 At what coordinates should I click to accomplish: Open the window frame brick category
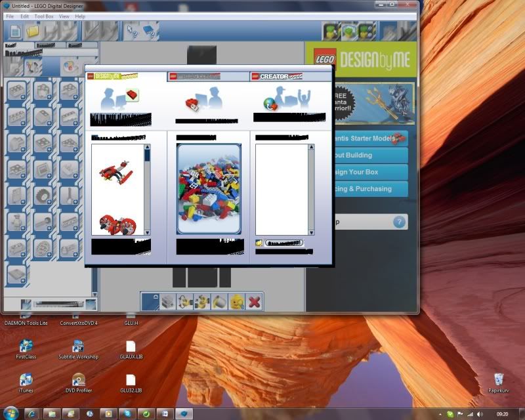tap(43, 170)
